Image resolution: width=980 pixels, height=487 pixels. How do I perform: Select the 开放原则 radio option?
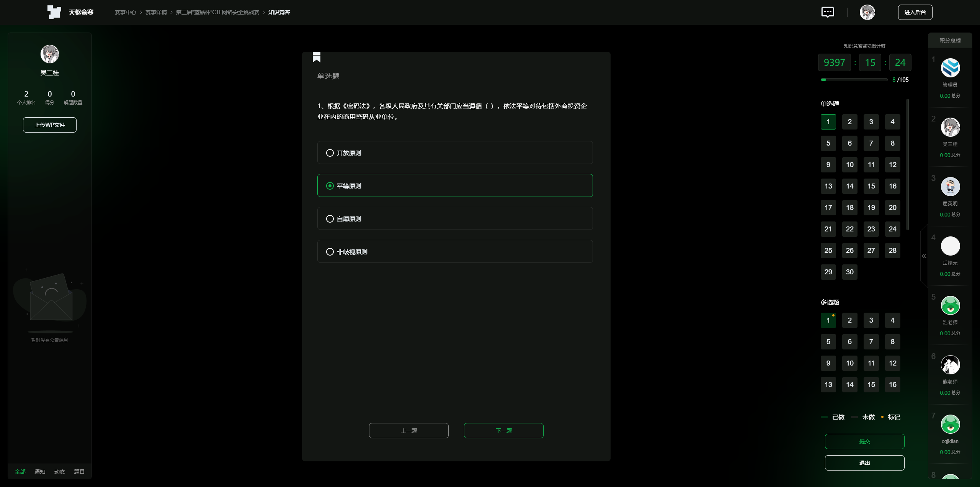[330, 153]
